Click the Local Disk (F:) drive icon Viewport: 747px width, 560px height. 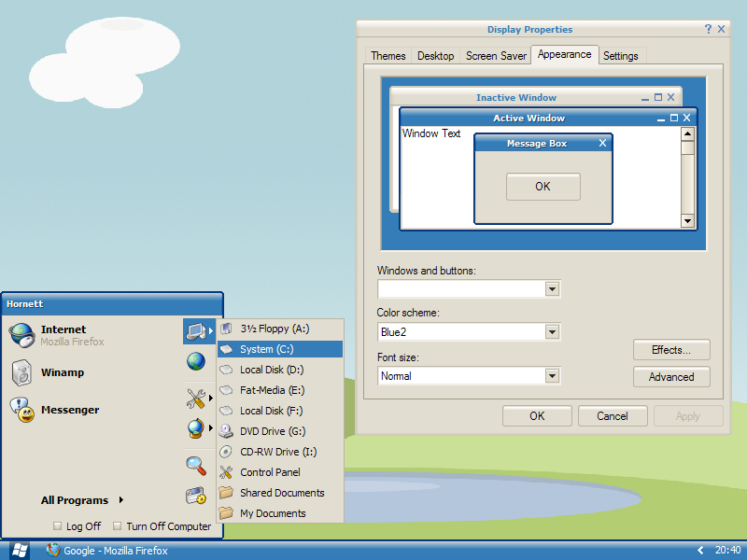pyautogui.click(x=226, y=411)
